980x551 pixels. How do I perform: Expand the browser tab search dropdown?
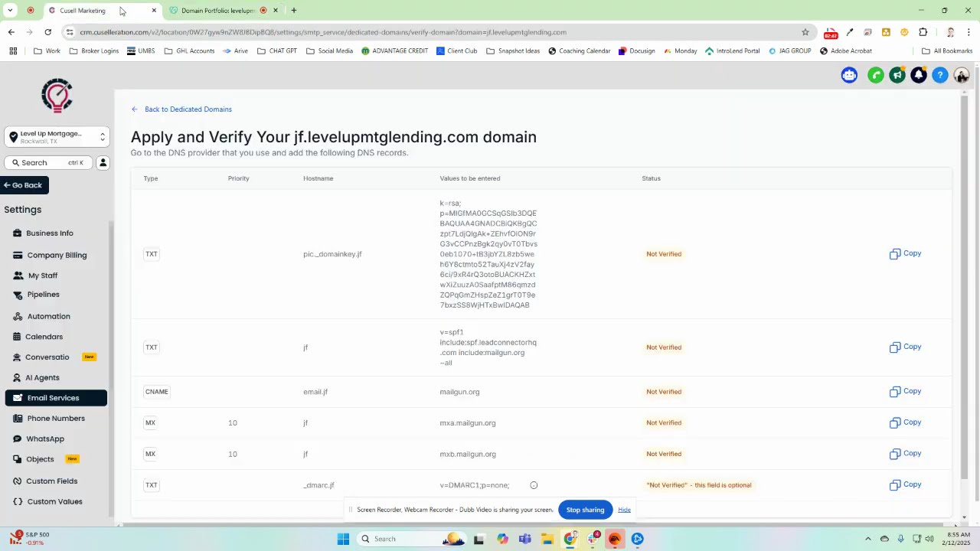10,11
